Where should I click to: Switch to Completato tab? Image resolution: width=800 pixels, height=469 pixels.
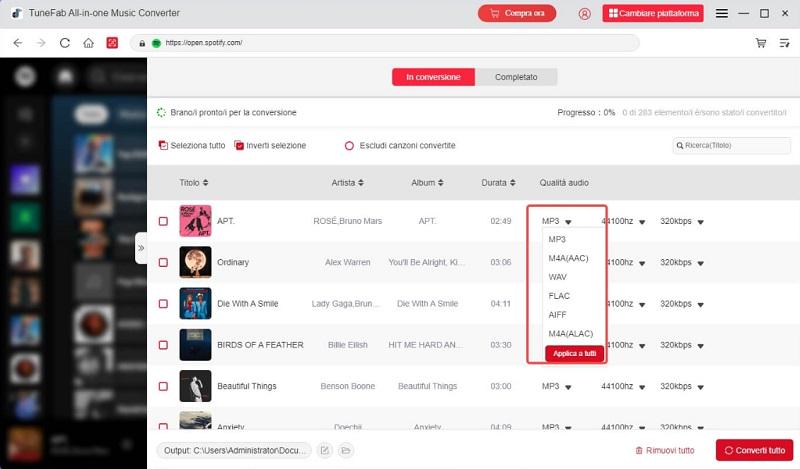tap(516, 77)
